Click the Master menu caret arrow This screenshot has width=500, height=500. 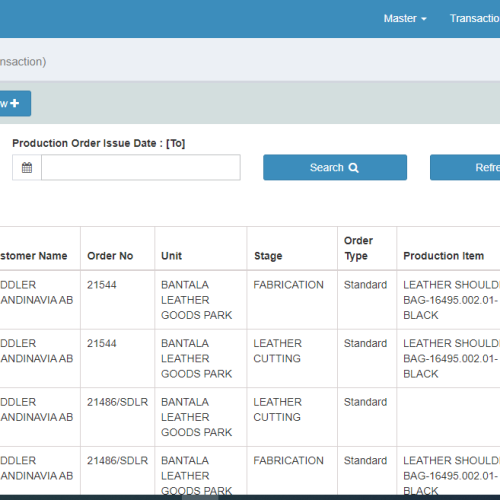point(424,19)
